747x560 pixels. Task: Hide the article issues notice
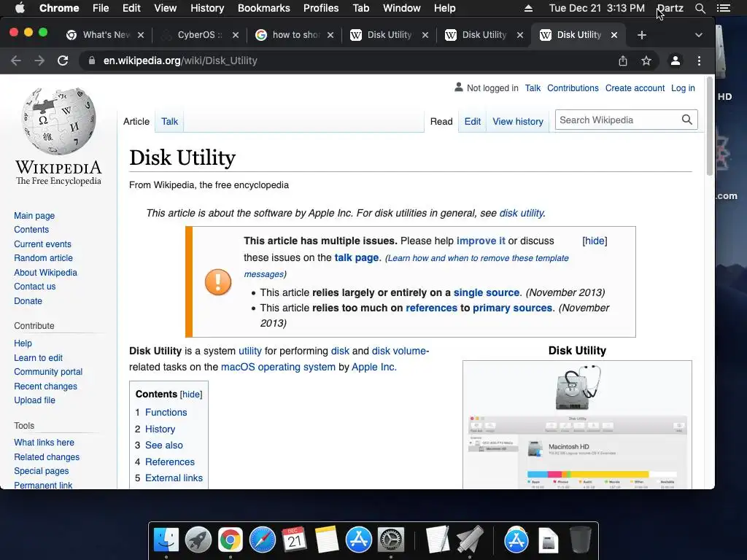click(595, 241)
